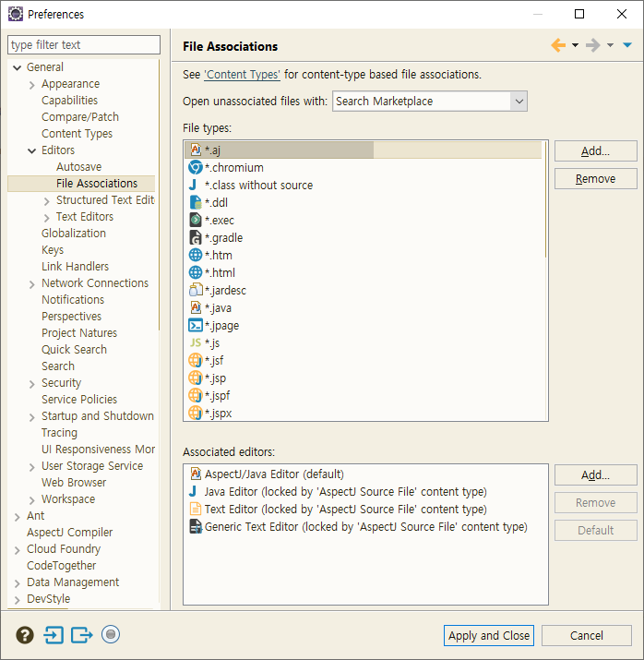Expand Startup and Shutdown node

(x=32, y=417)
